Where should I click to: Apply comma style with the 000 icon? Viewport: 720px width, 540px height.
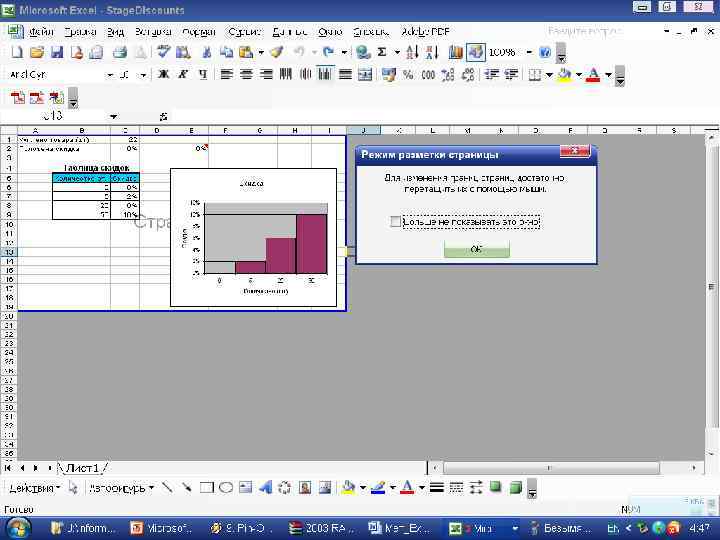point(428,74)
